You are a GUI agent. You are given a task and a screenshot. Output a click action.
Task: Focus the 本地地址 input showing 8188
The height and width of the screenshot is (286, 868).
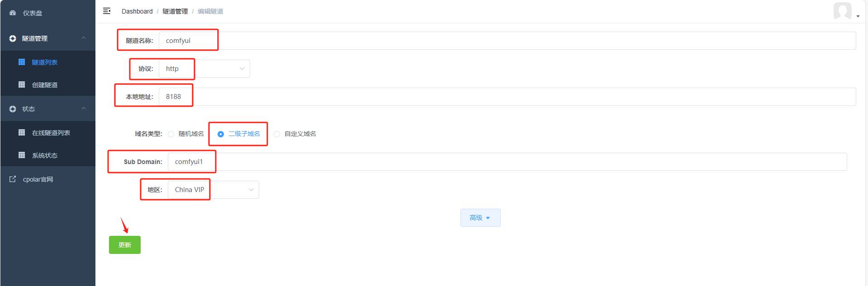pyautogui.click(x=507, y=97)
